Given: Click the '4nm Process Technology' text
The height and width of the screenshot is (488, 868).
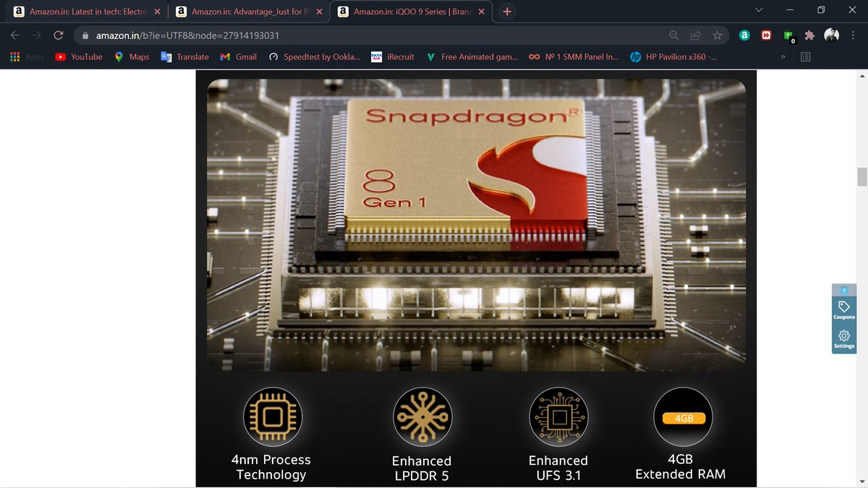Looking at the screenshot, I should point(271,467).
